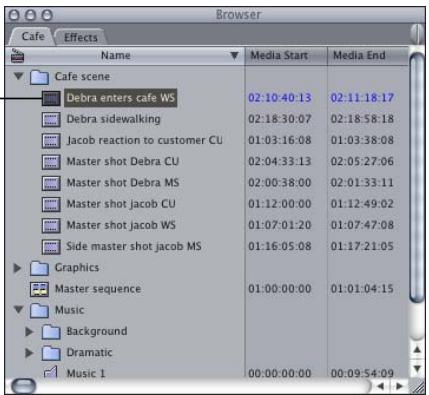Select Master shot Debra MS clip name
Viewport: 429px width, 395px height.
tap(123, 183)
